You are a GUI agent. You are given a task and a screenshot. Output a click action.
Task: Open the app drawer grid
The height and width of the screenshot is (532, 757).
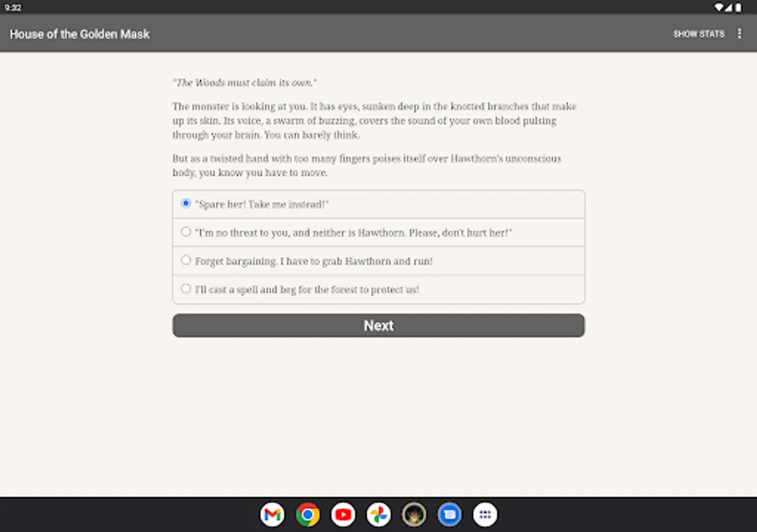point(484,514)
